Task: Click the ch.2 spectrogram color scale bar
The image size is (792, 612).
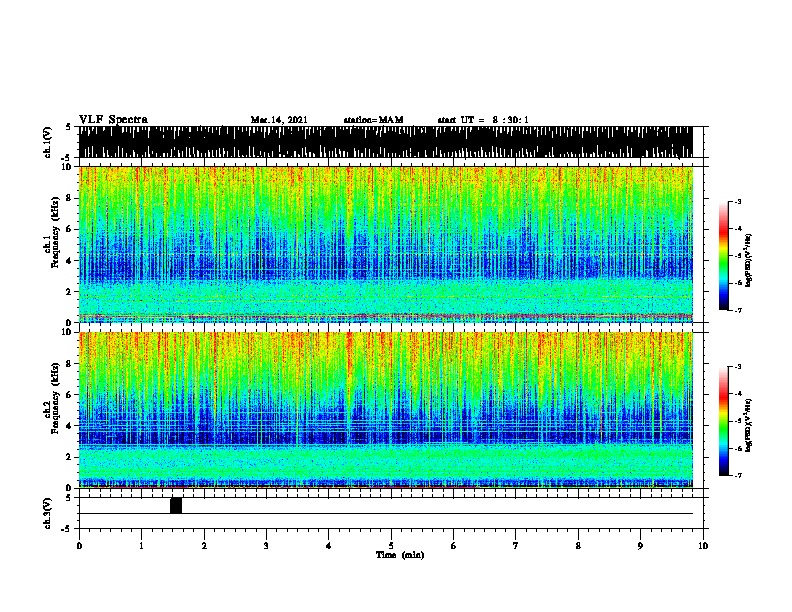Action: (x=723, y=421)
